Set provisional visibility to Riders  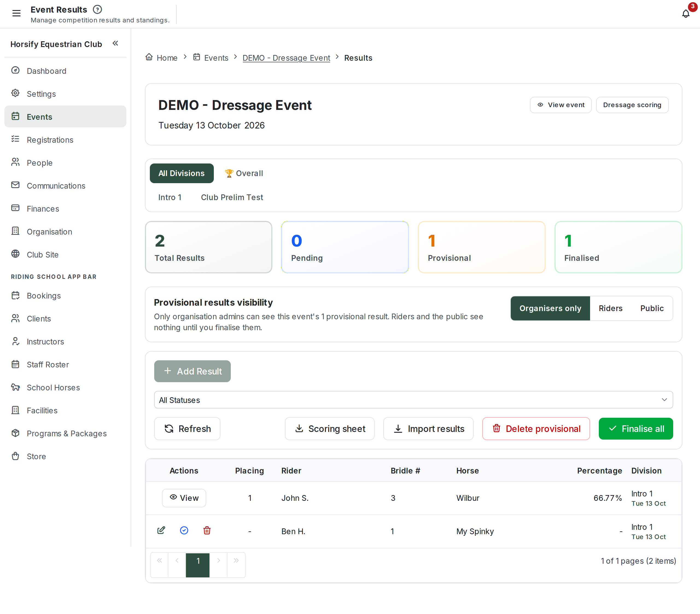pos(610,308)
